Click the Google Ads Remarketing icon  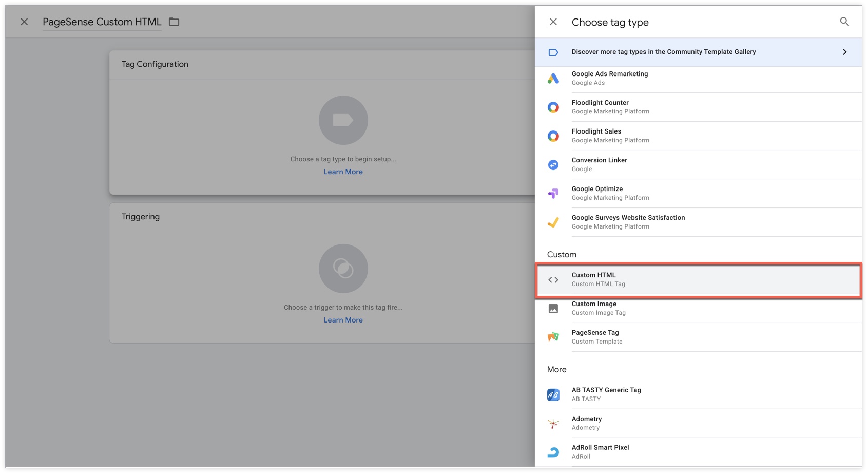coord(553,79)
